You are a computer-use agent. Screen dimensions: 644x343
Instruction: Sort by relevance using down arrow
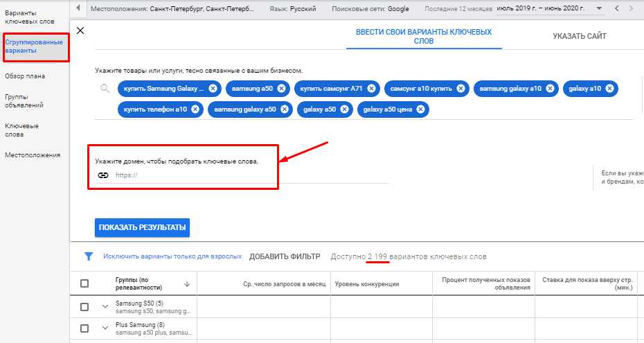(187, 283)
